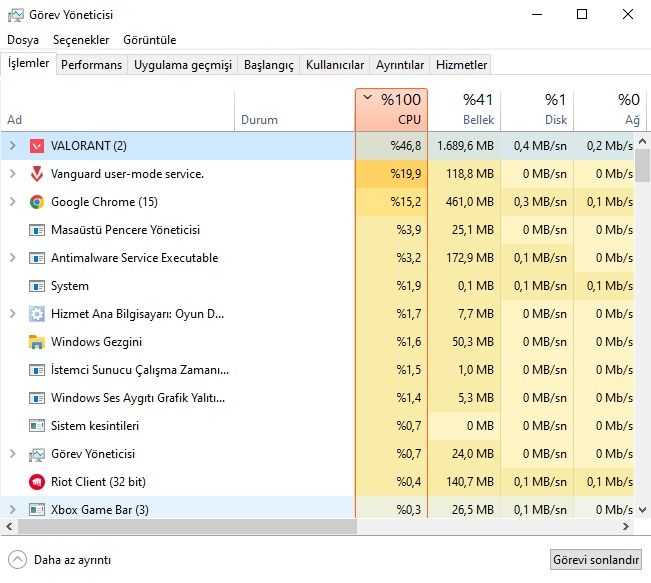Image resolution: width=651 pixels, height=583 pixels.
Task: Click the System process icon
Action: (x=37, y=286)
